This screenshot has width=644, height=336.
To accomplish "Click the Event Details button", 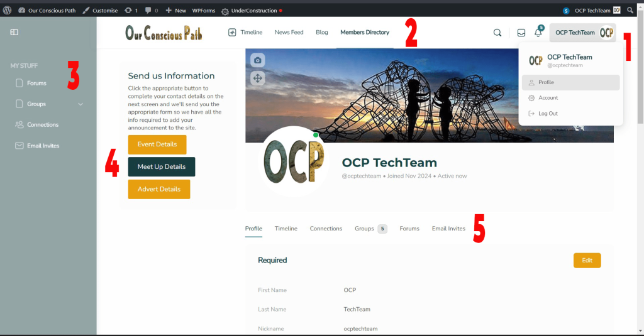I will click(x=157, y=144).
